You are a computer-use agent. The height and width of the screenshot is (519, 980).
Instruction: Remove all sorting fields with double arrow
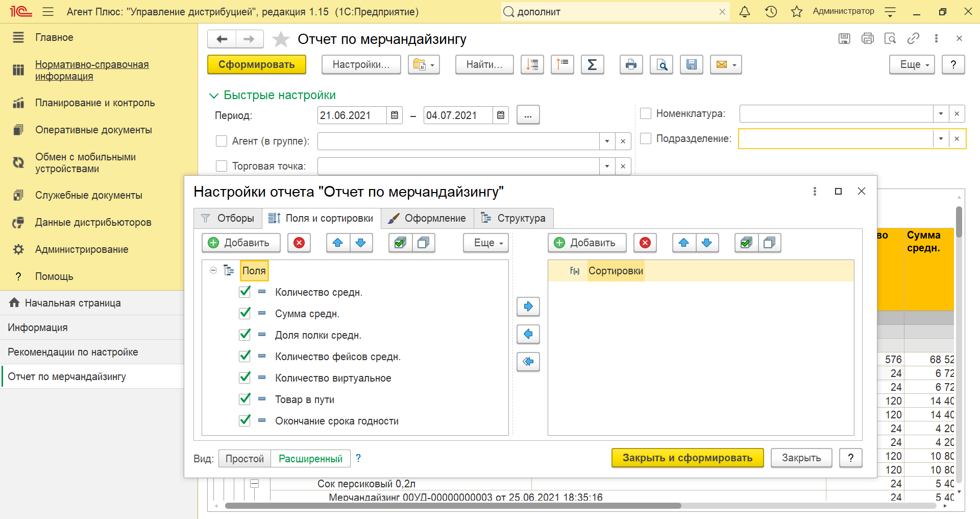pos(528,362)
